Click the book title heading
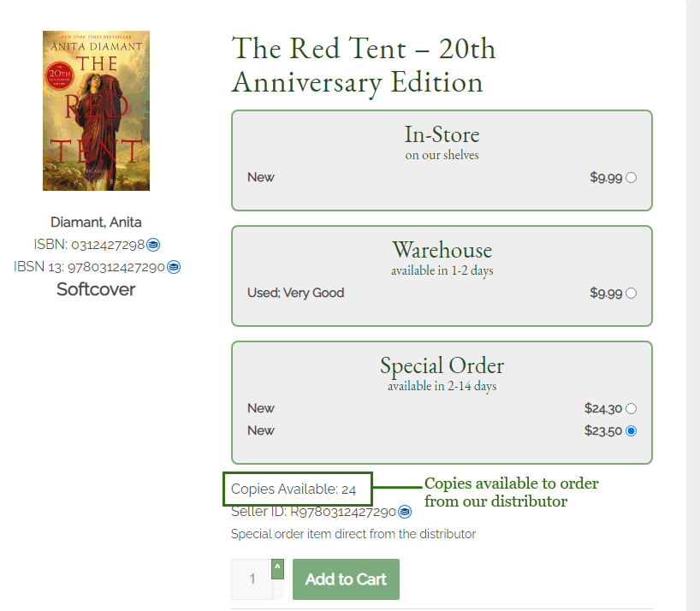The width and height of the screenshot is (700, 611). (364, 65)
